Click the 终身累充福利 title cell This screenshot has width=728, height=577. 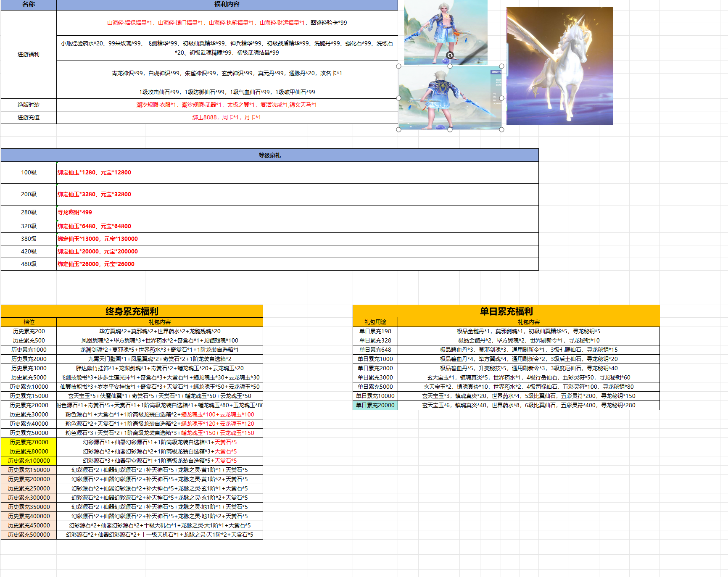(x=132, y=311)
